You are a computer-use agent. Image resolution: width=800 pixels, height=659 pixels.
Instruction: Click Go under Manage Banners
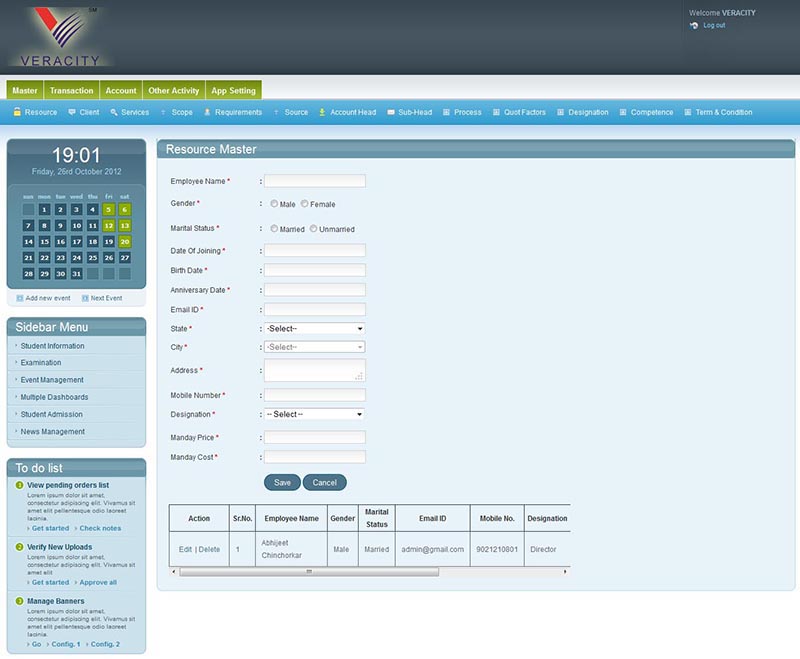pyautogui.click(x=36, y=644)
